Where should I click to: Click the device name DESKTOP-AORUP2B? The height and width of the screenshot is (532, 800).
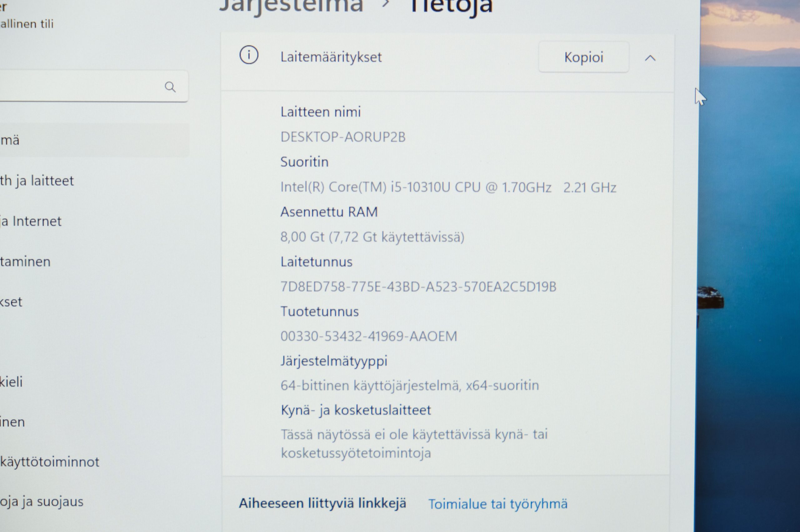point(343,137)
